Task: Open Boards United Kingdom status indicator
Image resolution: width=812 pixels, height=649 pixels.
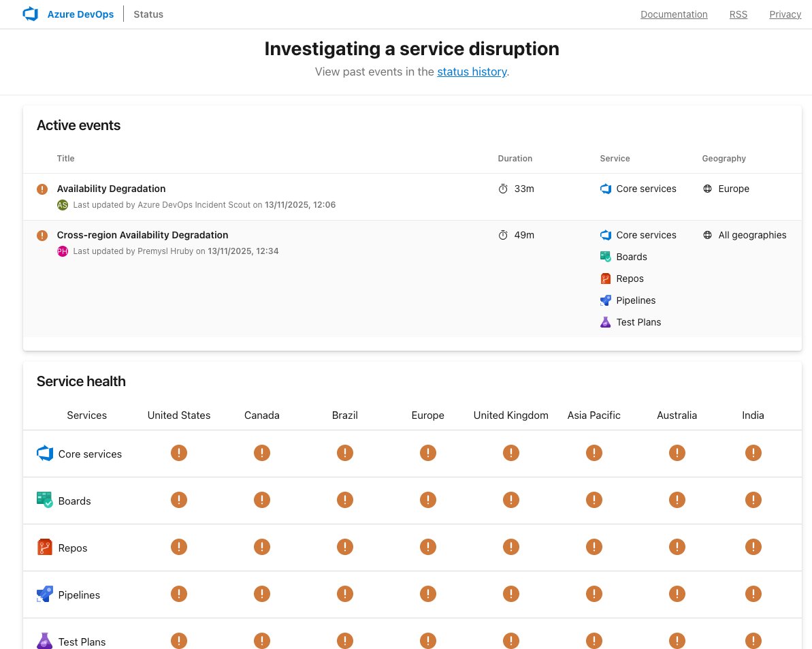Action: (x=511, y=500)
